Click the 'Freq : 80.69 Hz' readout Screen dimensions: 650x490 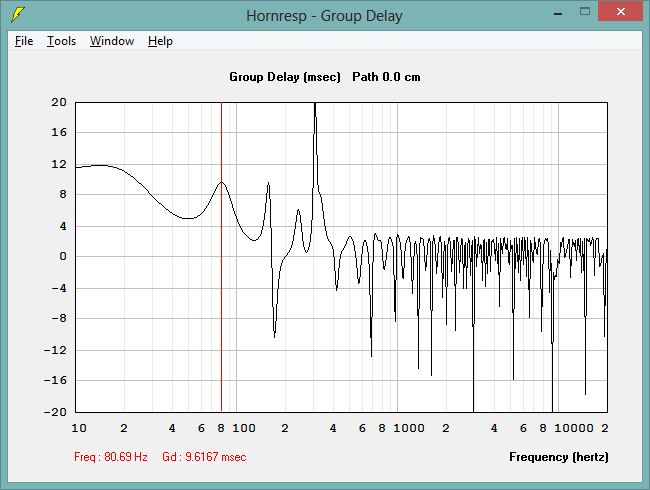[111, 457]
